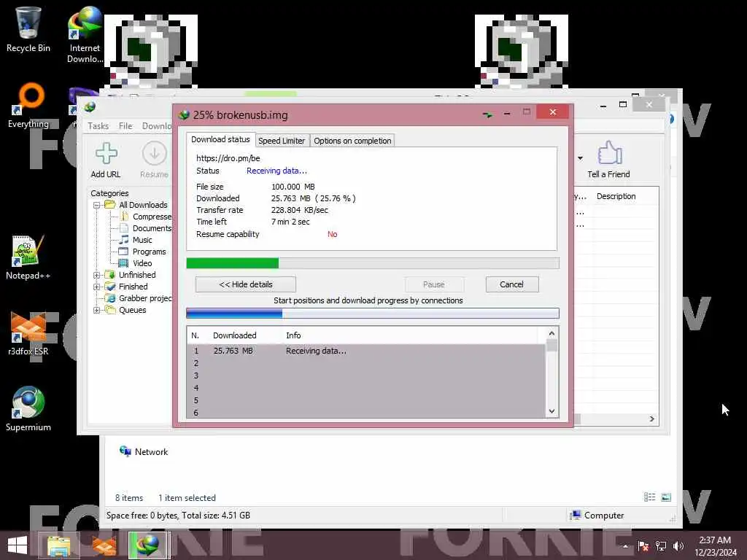Screen dimensions: 747x560
Task: Expand the Unfinished category
Action: pos(97,275)
